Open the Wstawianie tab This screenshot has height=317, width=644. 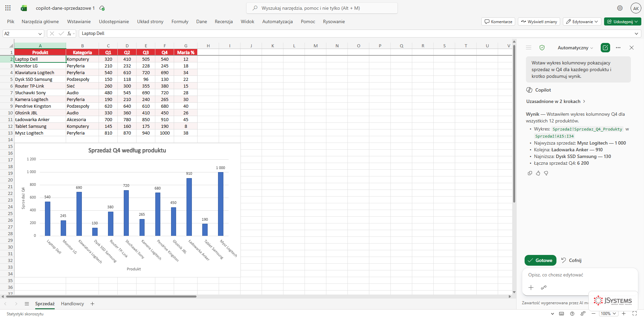[x=79, y=21]
